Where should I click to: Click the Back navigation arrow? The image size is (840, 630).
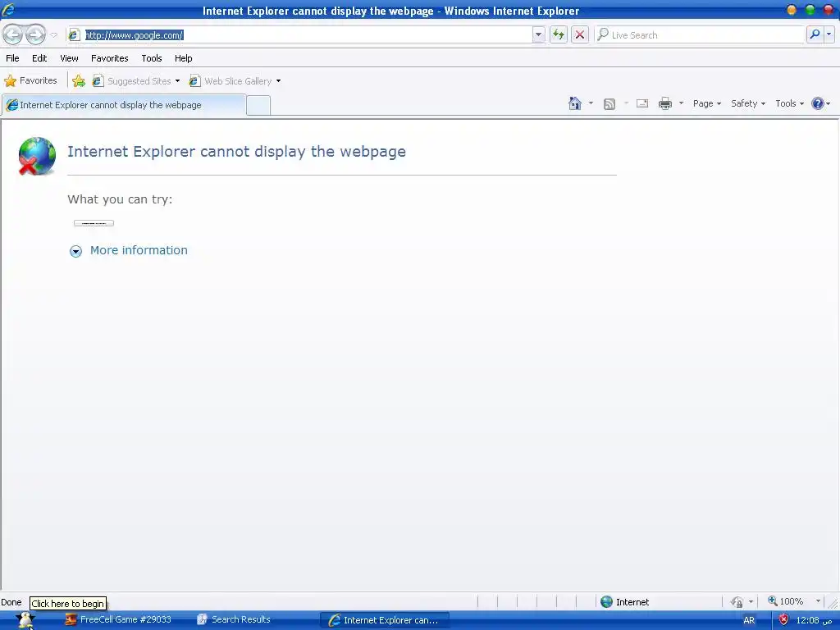click(x=13, y=34)
